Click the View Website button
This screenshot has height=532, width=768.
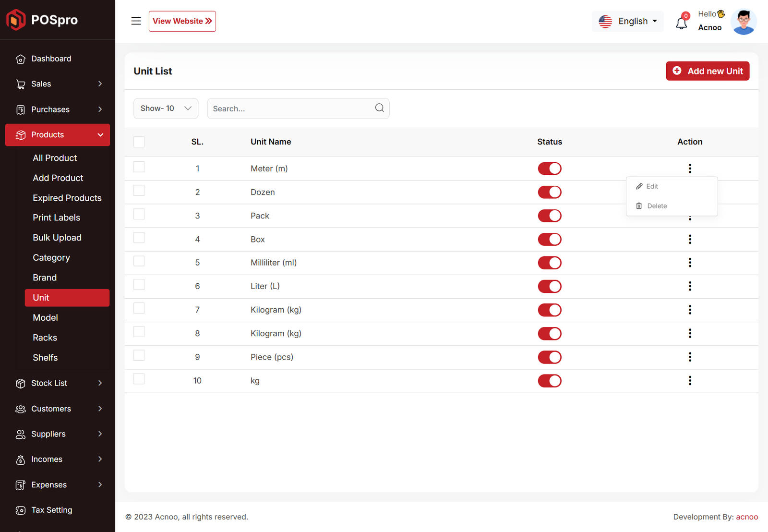point(182,21)
